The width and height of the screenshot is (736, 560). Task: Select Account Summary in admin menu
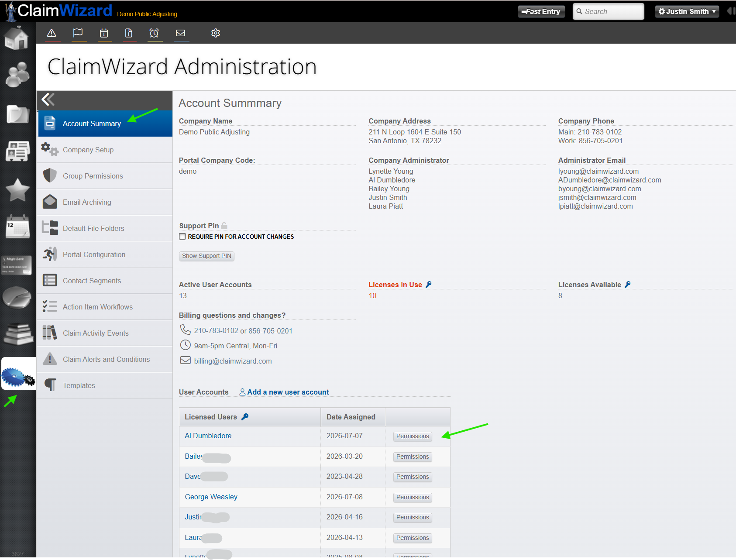click(105, 124)
